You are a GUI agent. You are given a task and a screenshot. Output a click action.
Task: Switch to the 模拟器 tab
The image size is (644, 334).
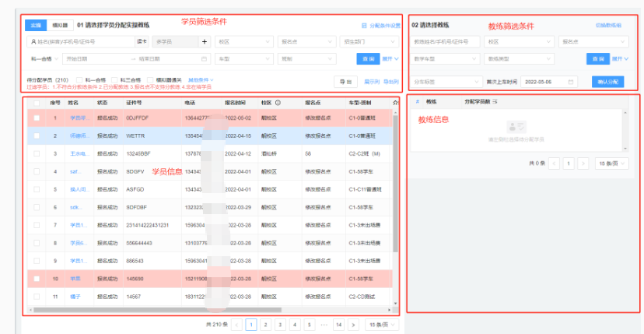[58, 26]
